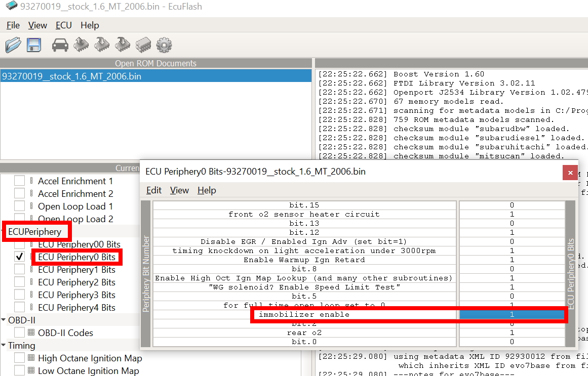
Task: Check the ECU Periphery3 Bits checkbox
Action: (x=20, y=295)
